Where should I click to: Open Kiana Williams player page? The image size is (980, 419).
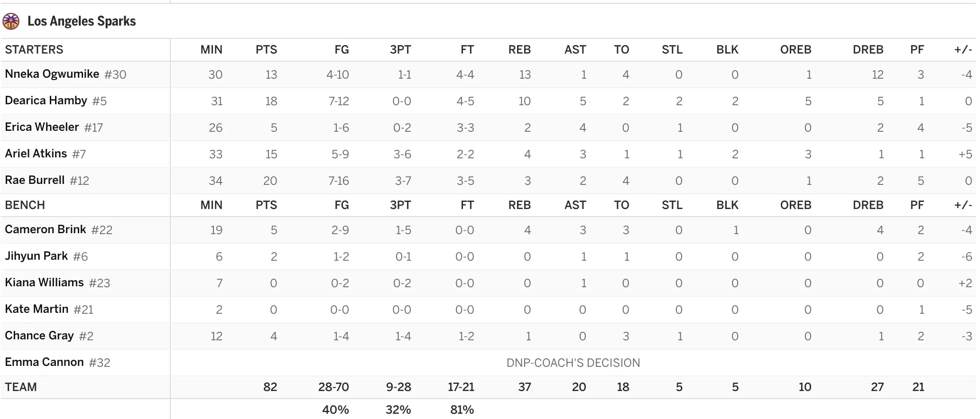coord(44,282)
